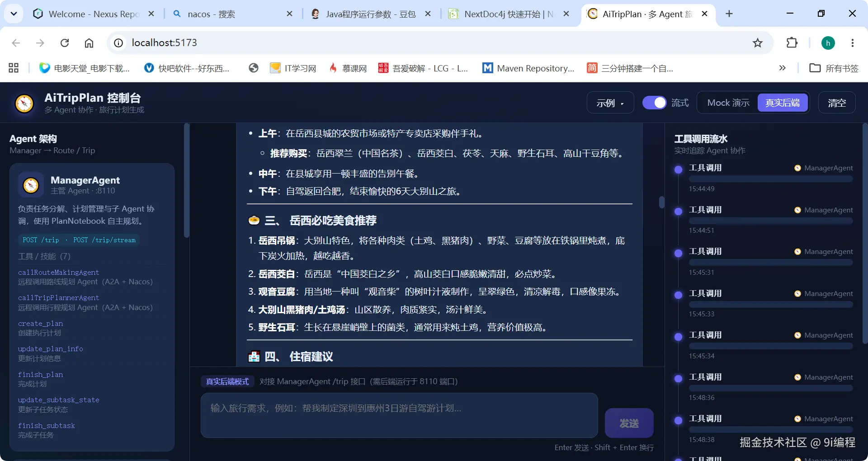Open the Maven Repository bookmark
The height and width of the screenshot is (461, 868).
pos(528,68)
